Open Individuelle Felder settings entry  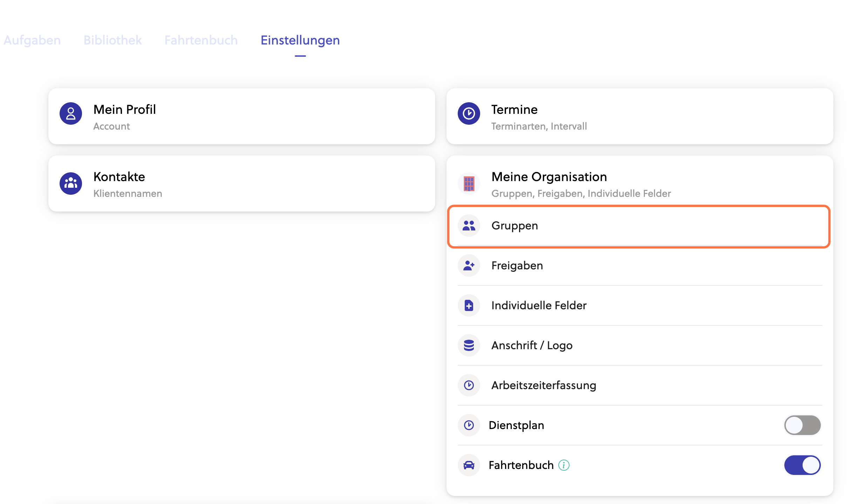[640, 305]
